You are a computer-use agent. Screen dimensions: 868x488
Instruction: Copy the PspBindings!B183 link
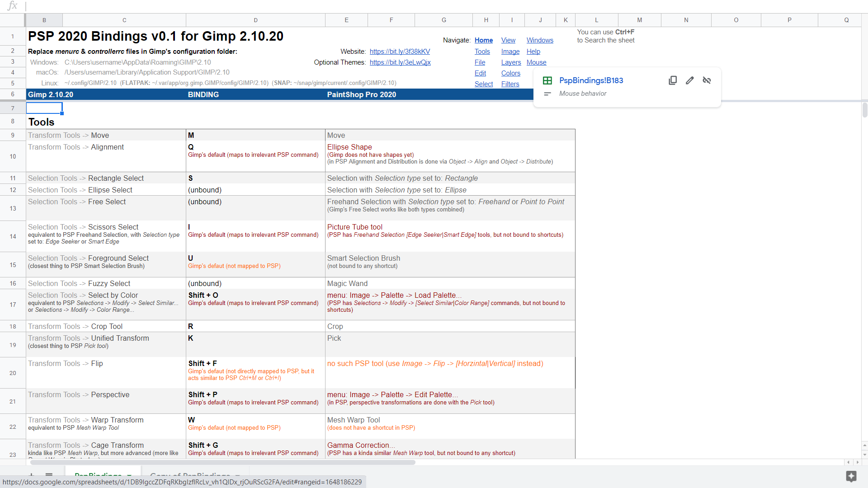click(673, 80)
